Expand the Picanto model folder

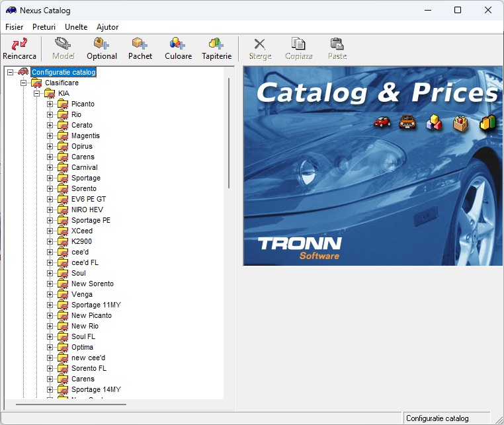(50, 104)
